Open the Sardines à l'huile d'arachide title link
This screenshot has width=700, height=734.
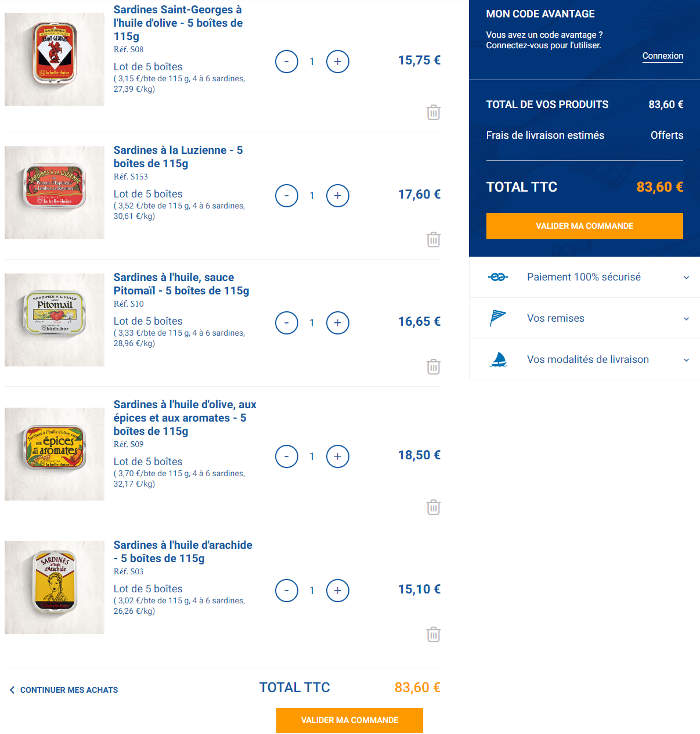tap(183, 552)
